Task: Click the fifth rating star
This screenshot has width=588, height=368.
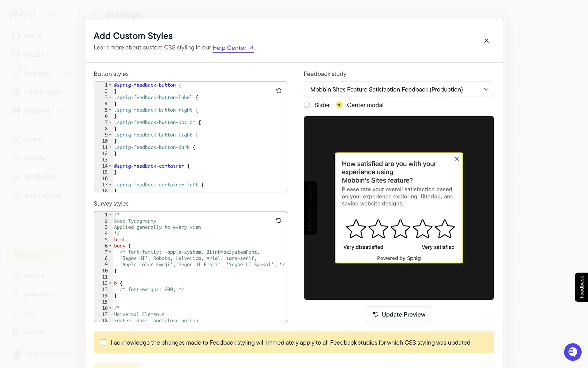Action: pyautogui.click(x=444, y=229)
